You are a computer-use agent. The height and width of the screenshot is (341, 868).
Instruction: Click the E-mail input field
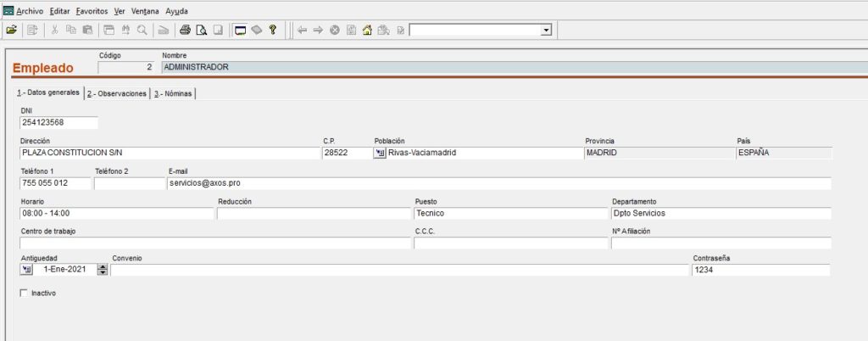tap(498, 183)
